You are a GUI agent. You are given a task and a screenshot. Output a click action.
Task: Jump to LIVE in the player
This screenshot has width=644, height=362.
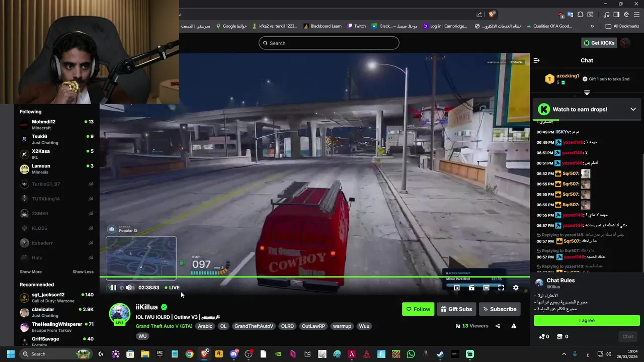point(172,288)
